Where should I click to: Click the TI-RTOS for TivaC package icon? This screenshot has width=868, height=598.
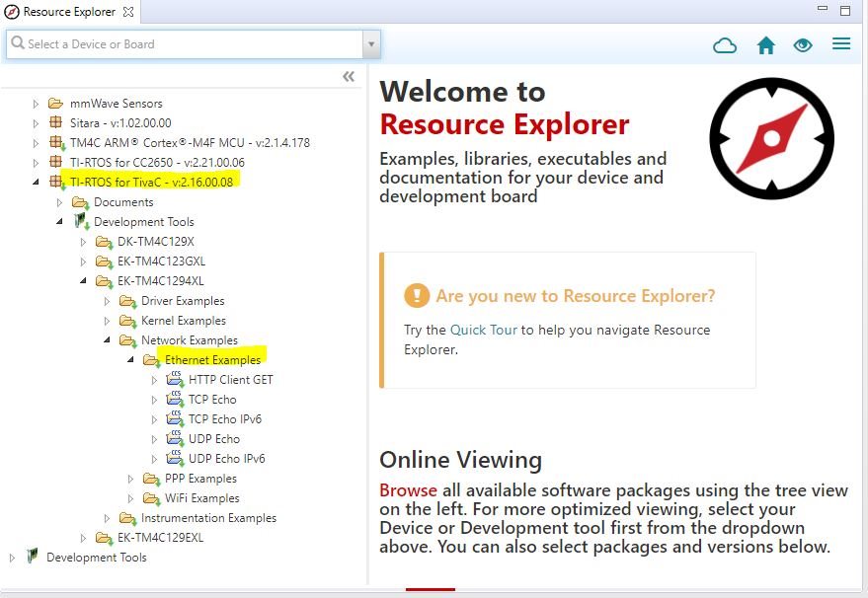[56, 182]
